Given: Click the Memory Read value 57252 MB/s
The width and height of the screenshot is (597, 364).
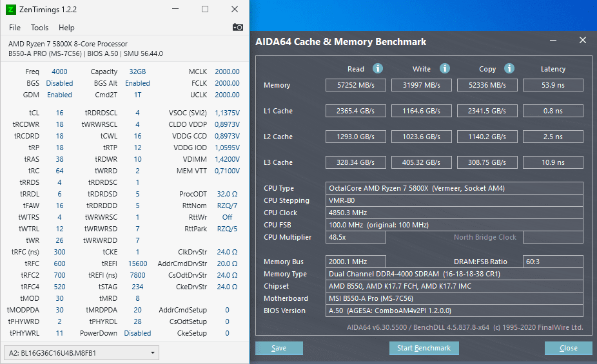Looking at the screenshot, I should click(356, 85).
